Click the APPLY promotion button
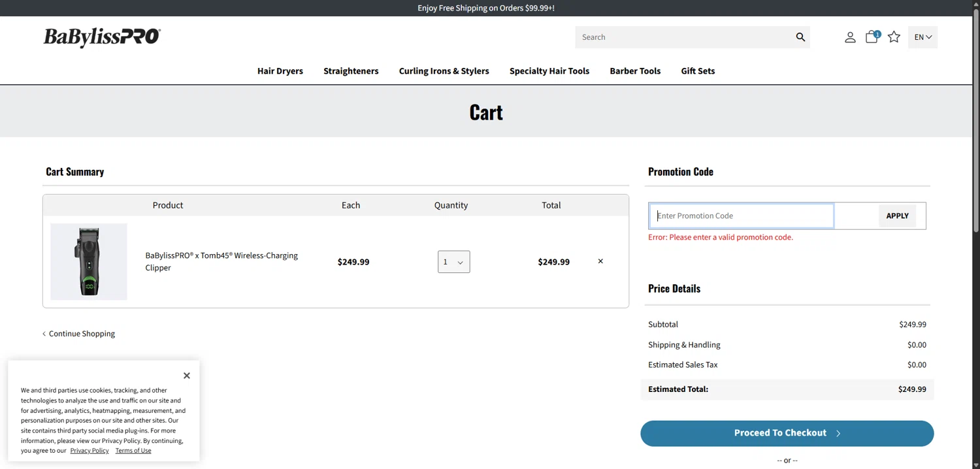Screen dimensions: 980x469 pyautogui.click(x=897, y=216)
